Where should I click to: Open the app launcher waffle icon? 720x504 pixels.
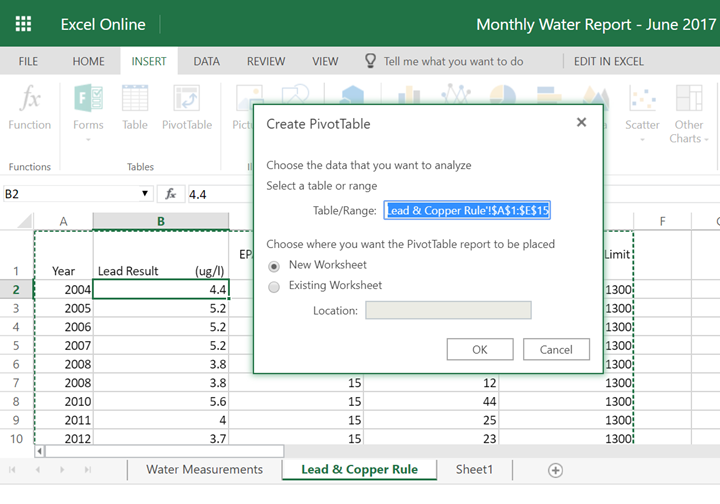click(23, 24)
